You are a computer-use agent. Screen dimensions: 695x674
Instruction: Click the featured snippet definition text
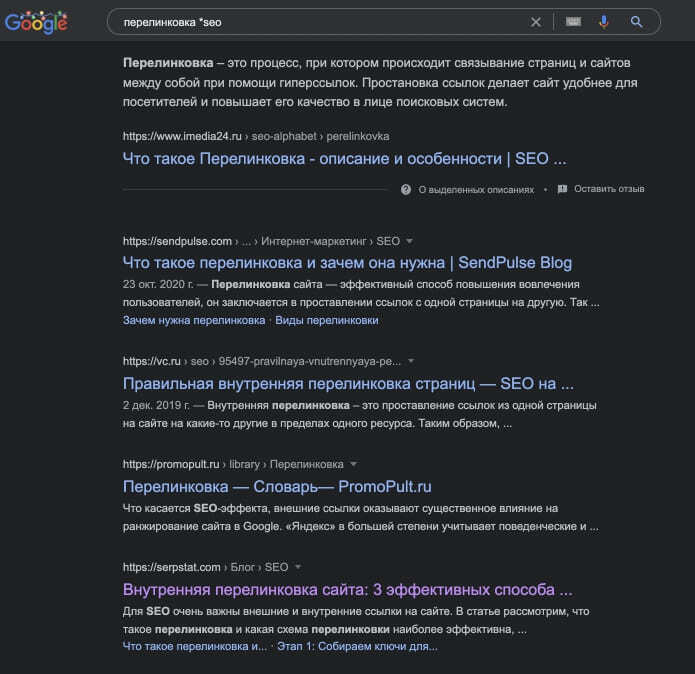click(x=380, y=82)
